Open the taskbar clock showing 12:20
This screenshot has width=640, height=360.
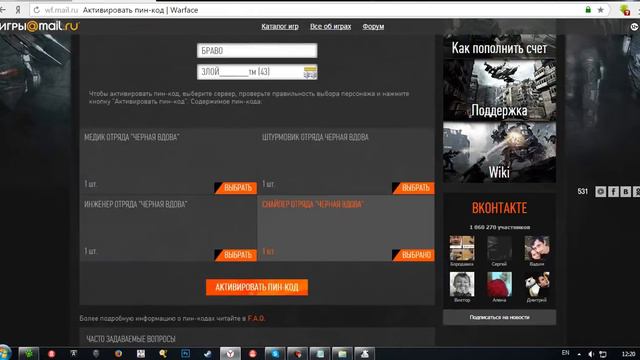(628, 354)
